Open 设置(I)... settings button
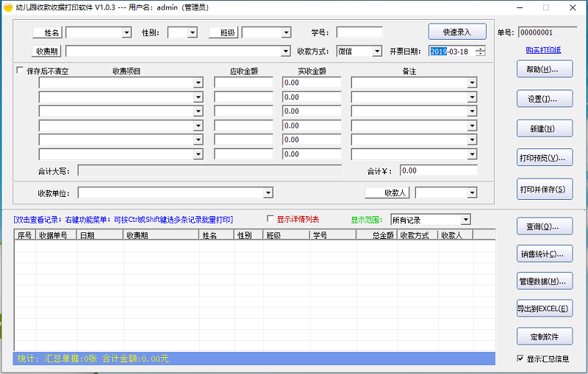The height and width of the screenshot is (374, 588). click(545, 98)
